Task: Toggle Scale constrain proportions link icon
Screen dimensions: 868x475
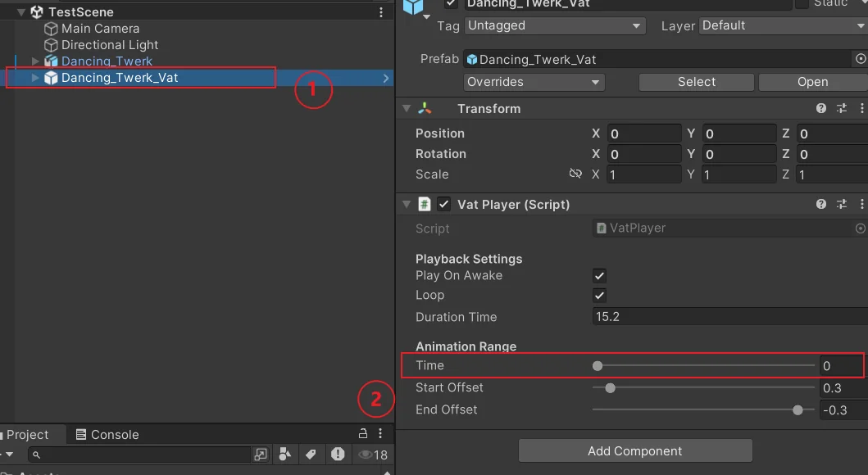Action: pyautogui.click(x=575, y=174)
